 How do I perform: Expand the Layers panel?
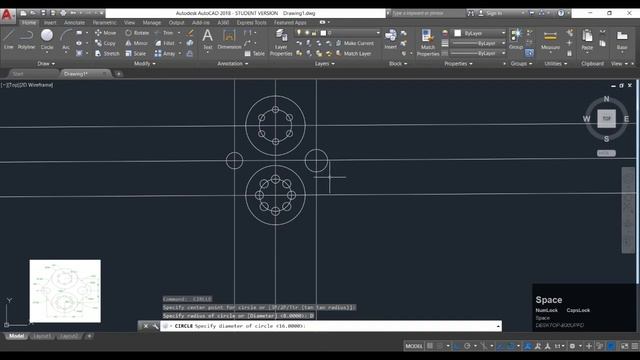coord(324,64)
